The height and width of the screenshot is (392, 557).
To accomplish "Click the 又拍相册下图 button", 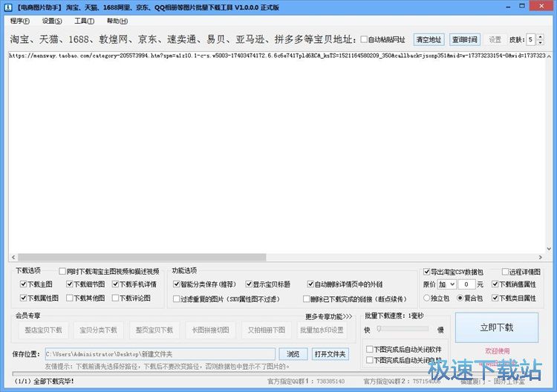I will (267, 330).
